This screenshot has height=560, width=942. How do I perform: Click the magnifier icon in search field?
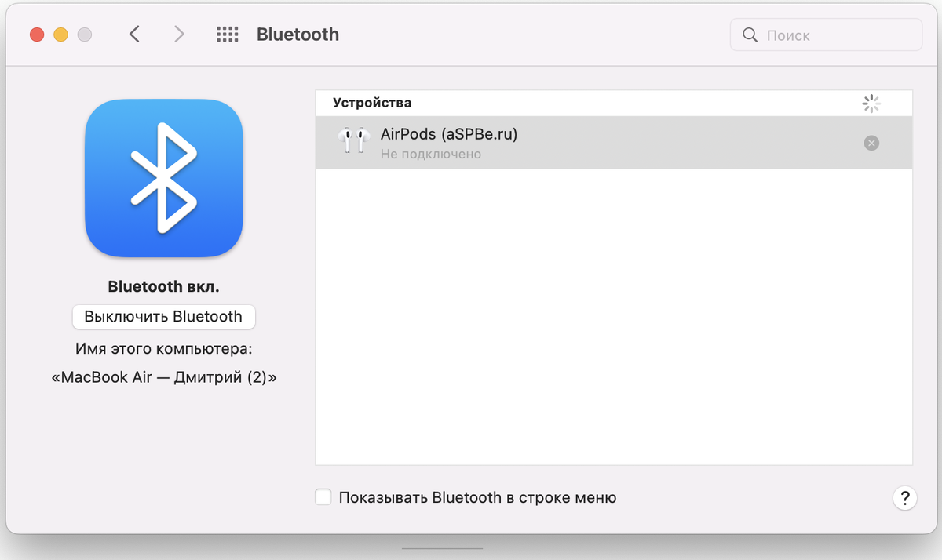coord(750,35)
